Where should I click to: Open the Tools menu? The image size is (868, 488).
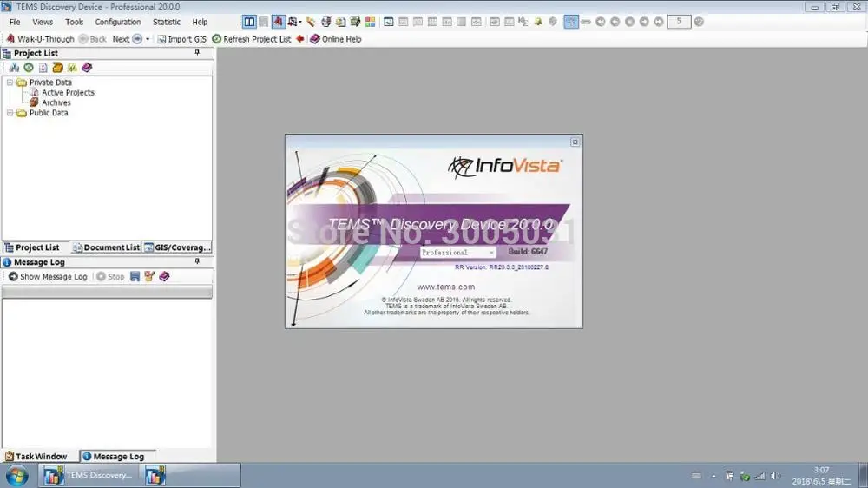[74, 23]
